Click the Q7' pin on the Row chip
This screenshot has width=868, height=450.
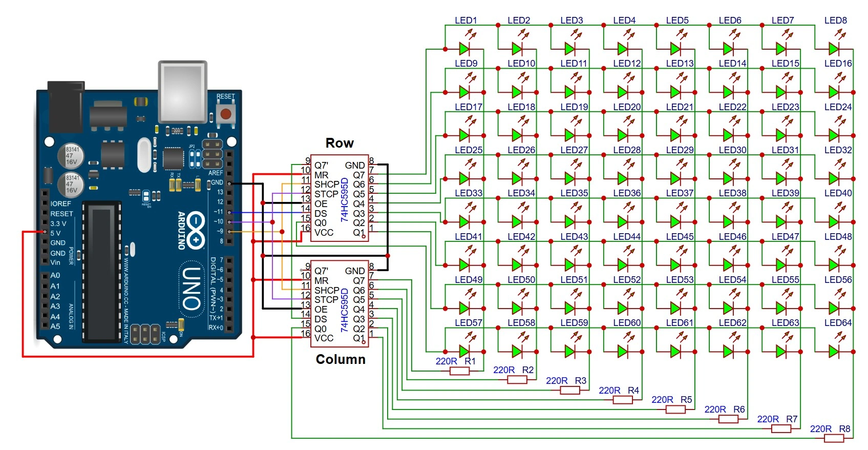(x=321, y=166)
